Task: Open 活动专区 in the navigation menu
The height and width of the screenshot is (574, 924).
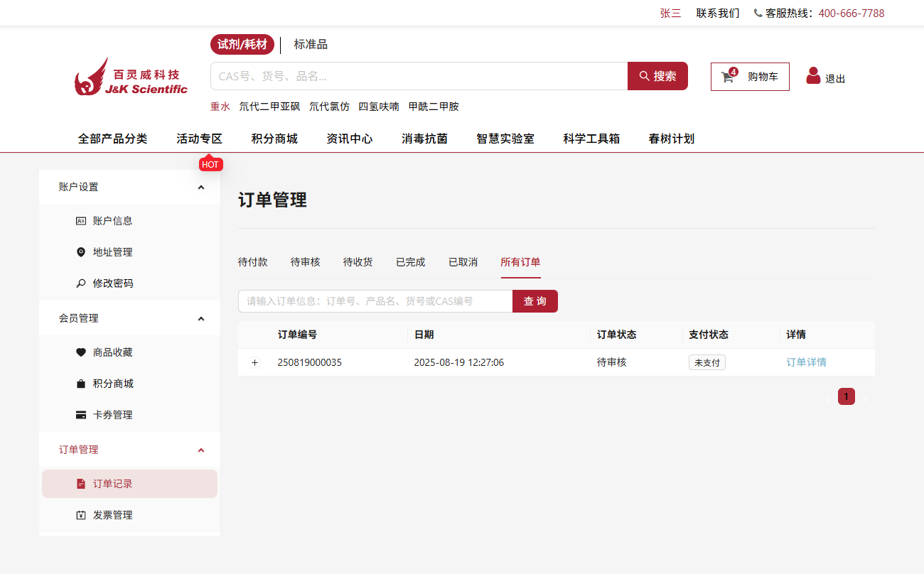Action: [x=199, y=139]
